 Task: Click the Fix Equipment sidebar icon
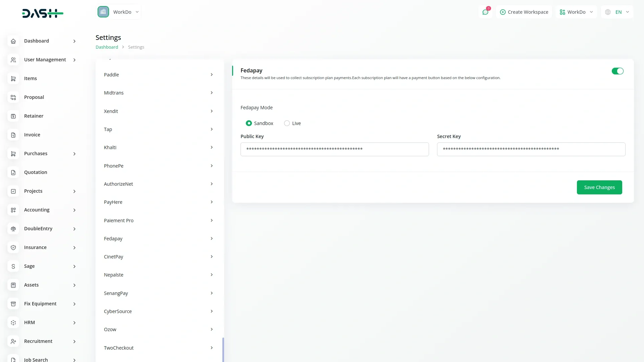(13, 304)
